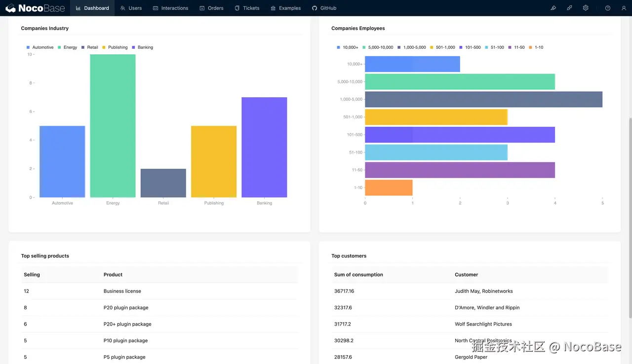Click the Business license product entry
The image size is (632, 364).
(x=122, y=291)
